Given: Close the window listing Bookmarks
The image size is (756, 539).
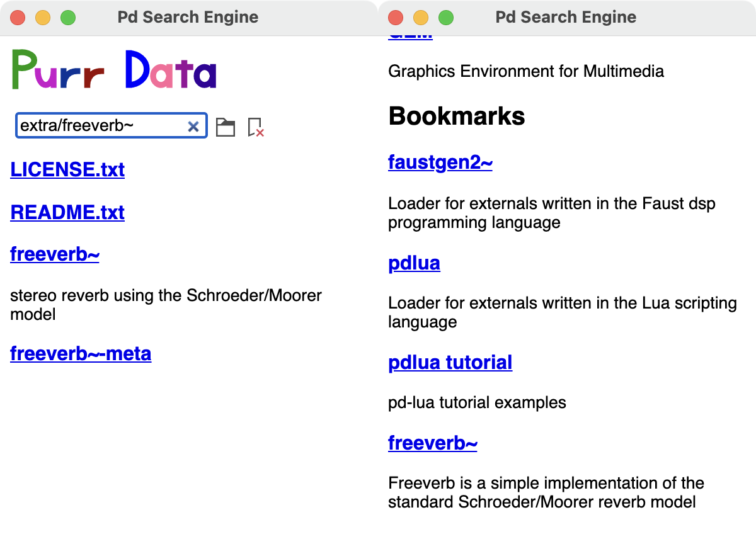Looking at the screenshot, I should [x=396, y=18].
